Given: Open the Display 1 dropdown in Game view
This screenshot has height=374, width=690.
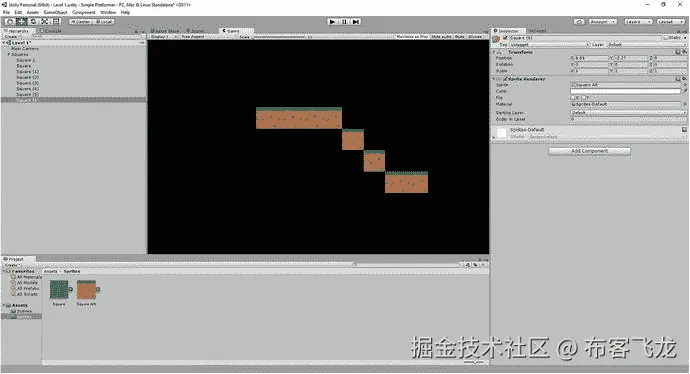Looking at the screenshot, I should 164,37.
